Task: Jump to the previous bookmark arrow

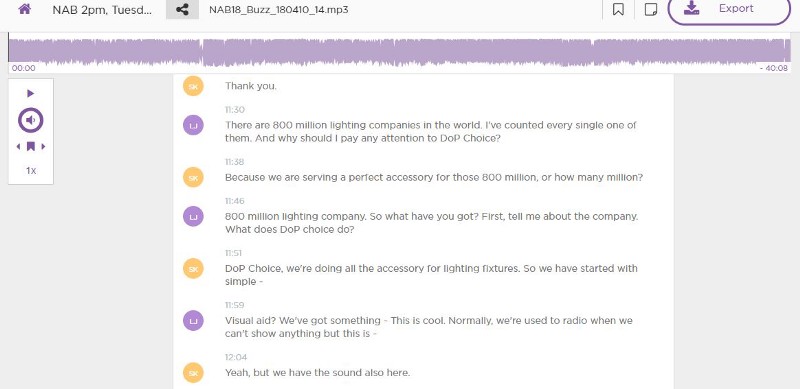Action: click(18, 147)
